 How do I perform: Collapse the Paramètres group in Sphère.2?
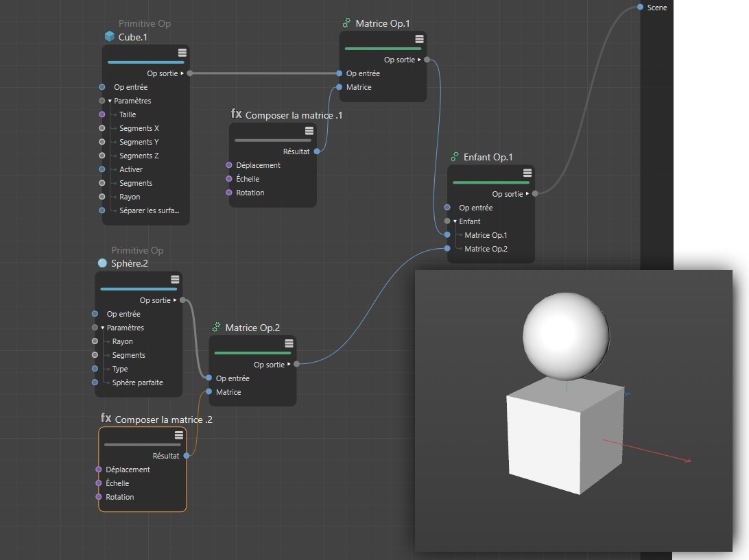(103, 328)
